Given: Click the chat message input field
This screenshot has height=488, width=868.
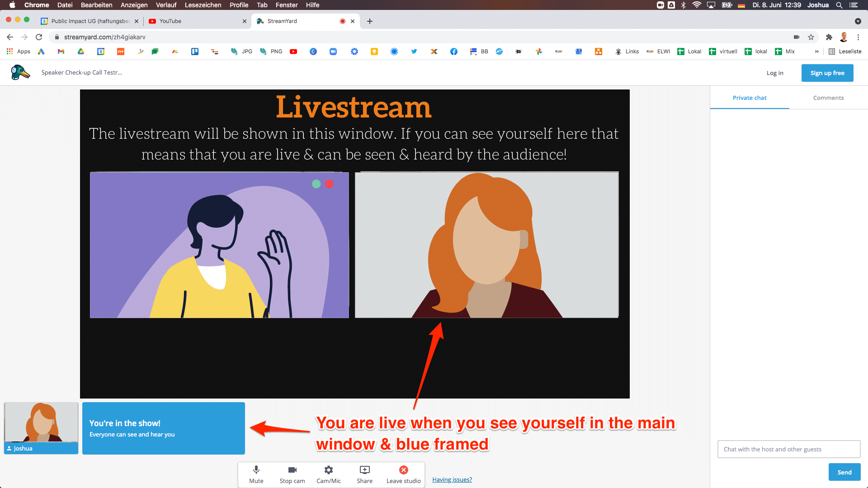Looking at the screenshot, I should [x=788, y=449].
